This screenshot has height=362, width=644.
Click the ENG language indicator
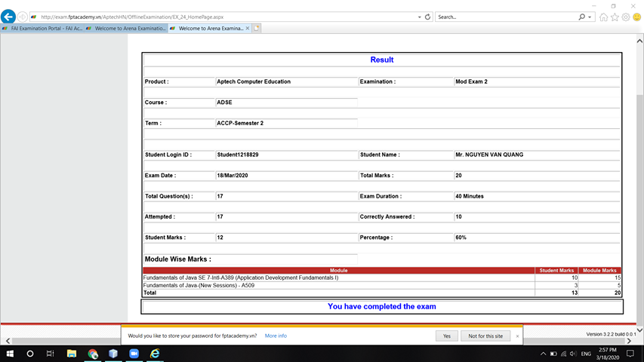point(586,354)
